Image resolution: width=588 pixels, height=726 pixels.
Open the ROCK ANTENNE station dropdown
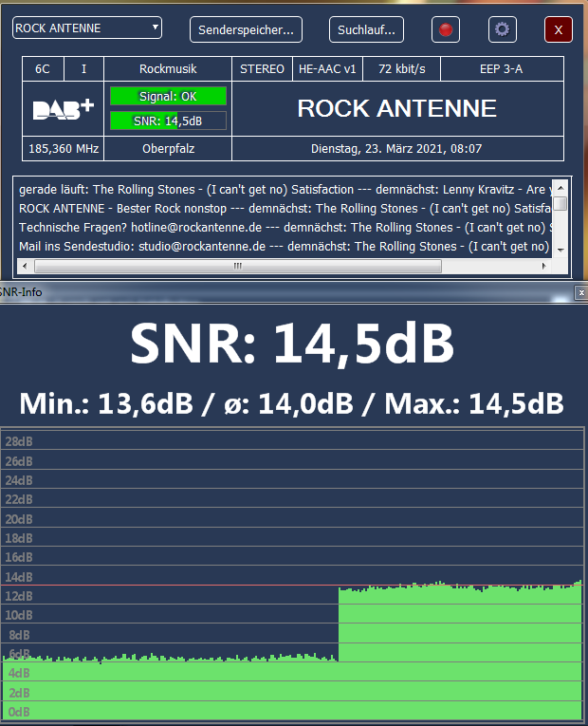pyautogui.click(x=87, y=28)
